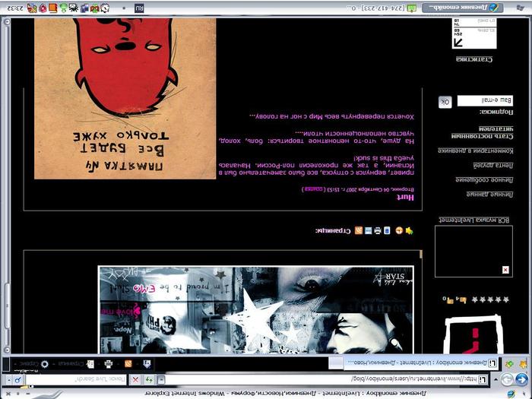Refresh the page using the green arrows icon
Screen dimensions: 532x399
pyautogui.click(x=150, y=378)
